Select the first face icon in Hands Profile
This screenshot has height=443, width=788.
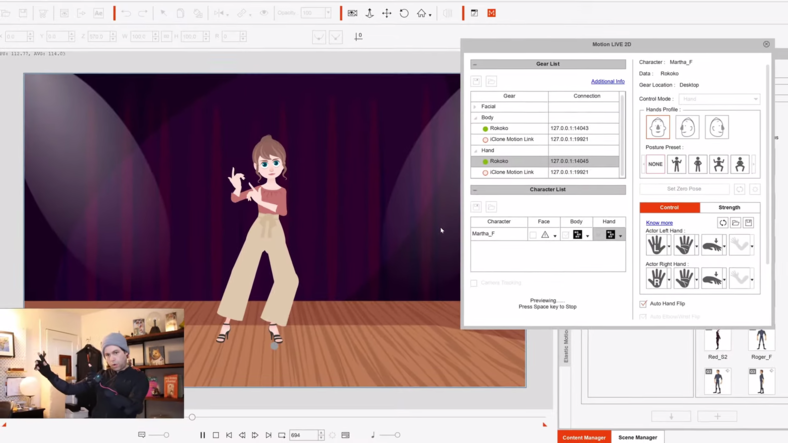657,128
